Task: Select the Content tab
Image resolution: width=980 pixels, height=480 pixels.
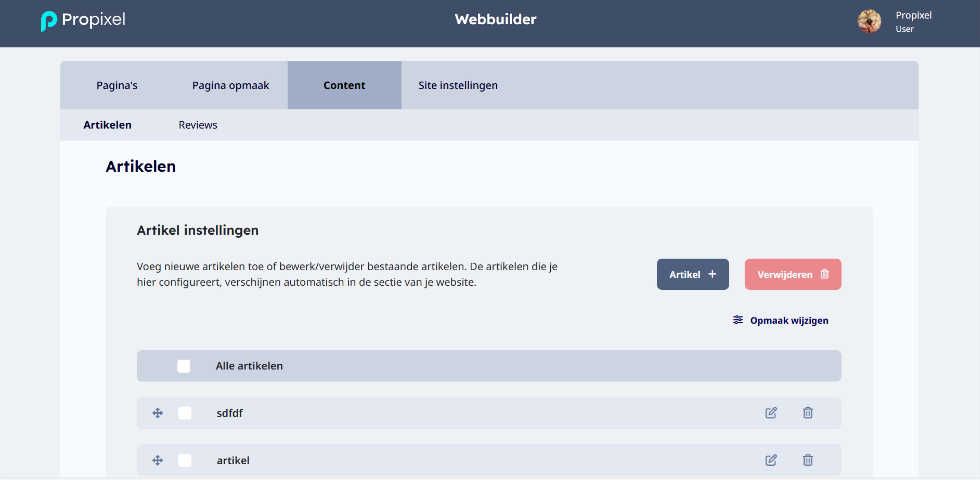Action: pos(344,85)
